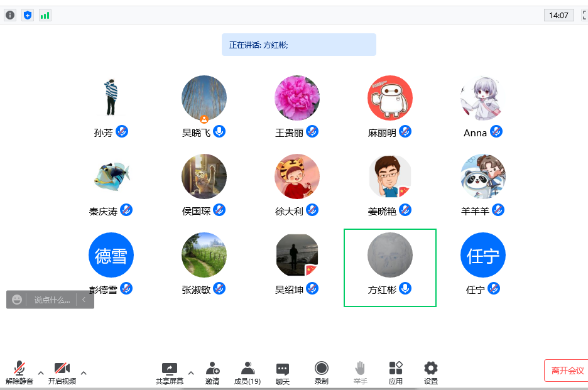This screenshot has height=390, width=588.
Task: Click the 正在讲话: 方红彬 speaking banner
Action: pyautogui.click(x=299, y=45)
